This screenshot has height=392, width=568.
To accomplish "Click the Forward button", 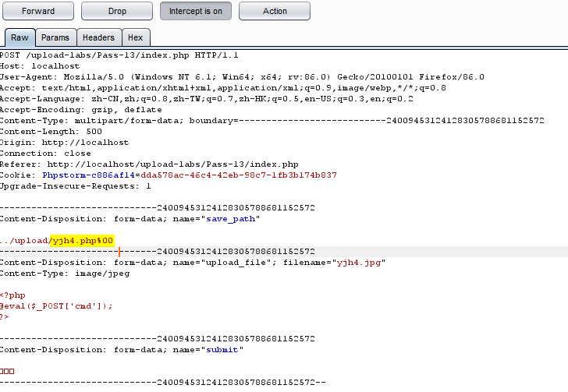I will [38, 11].
